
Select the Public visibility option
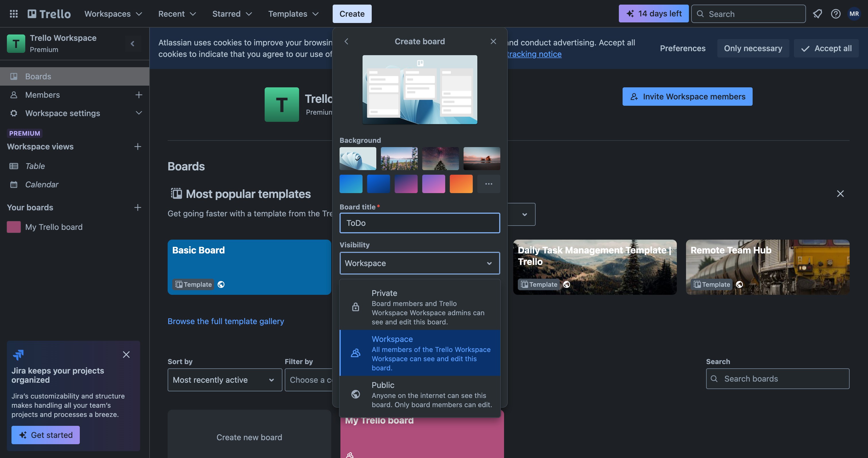pos(420,394)
